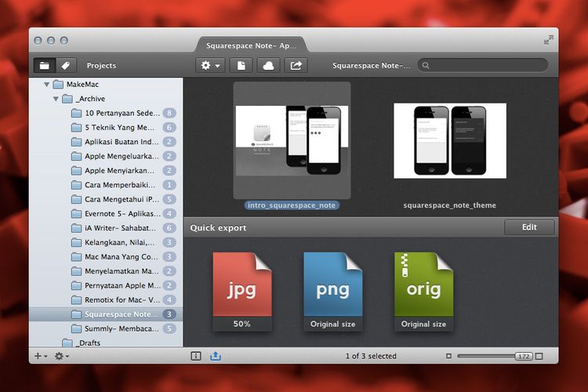588x392 pixels.
Task: Select the intro_squarespace_note thumbnail
Action: (292, 140)
